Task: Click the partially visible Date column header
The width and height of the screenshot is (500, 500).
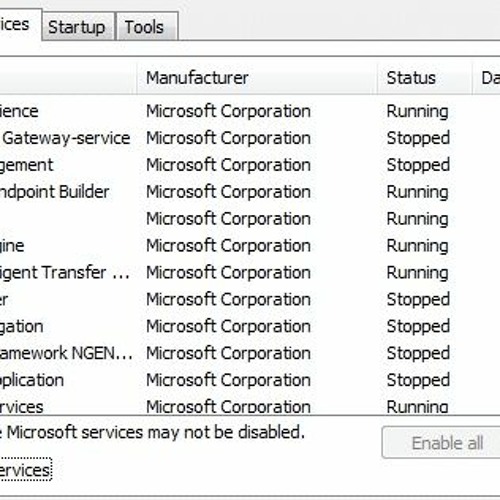Action: point(487,78)
